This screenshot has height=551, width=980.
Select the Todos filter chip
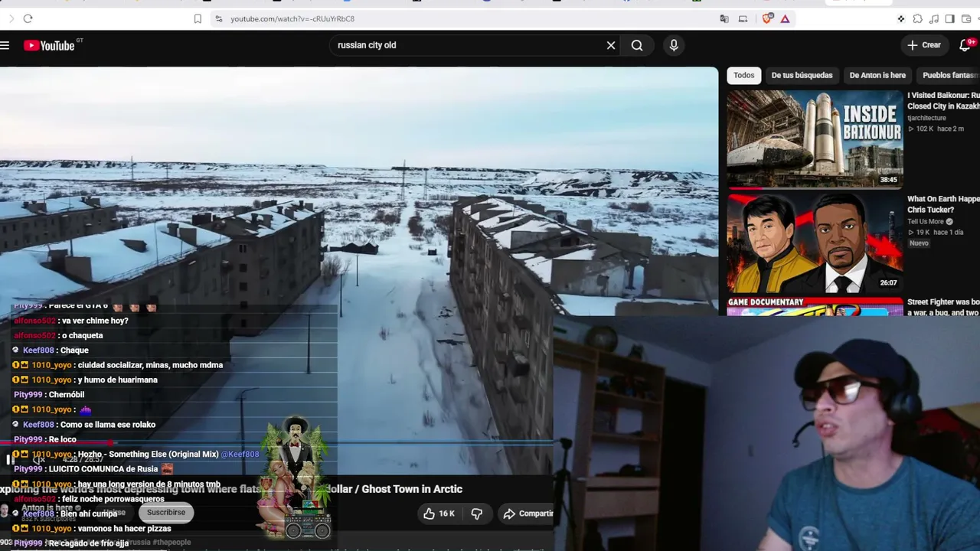point(744,75)
